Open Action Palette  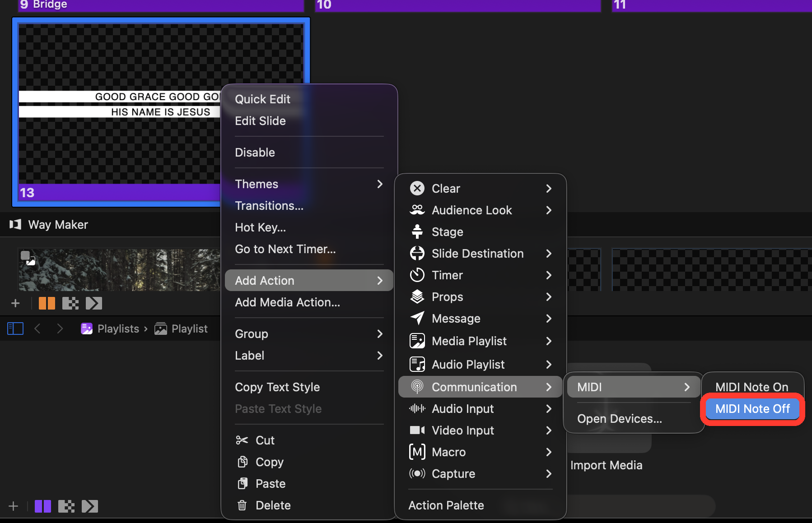pos(446,505)
